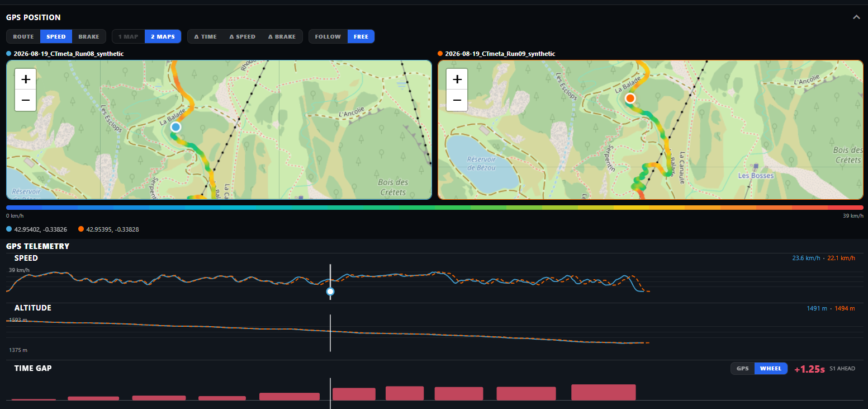
Task: Click the S1 AHEAD indicator
Action: pyautogui.click(x=842, y=369)
